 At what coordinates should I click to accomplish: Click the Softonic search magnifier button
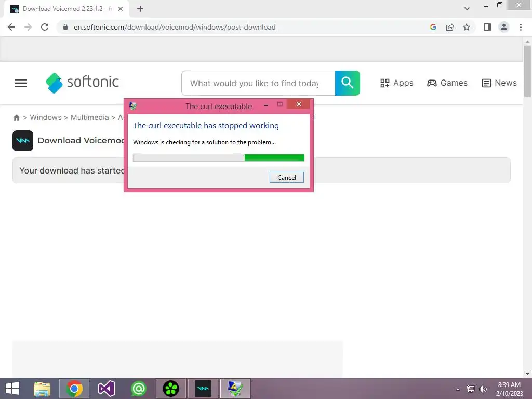coord(348,83)
